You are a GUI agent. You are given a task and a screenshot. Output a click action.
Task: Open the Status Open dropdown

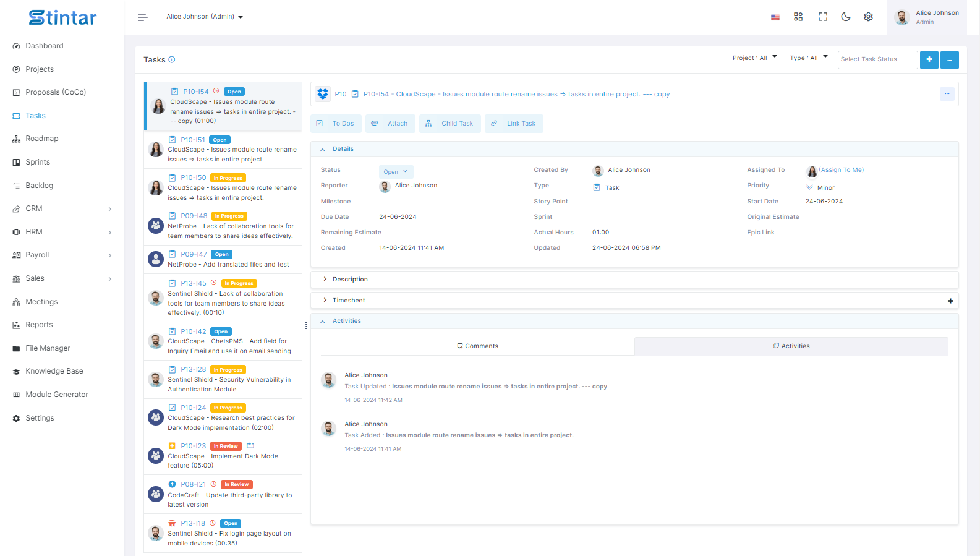tap(396, 172)
